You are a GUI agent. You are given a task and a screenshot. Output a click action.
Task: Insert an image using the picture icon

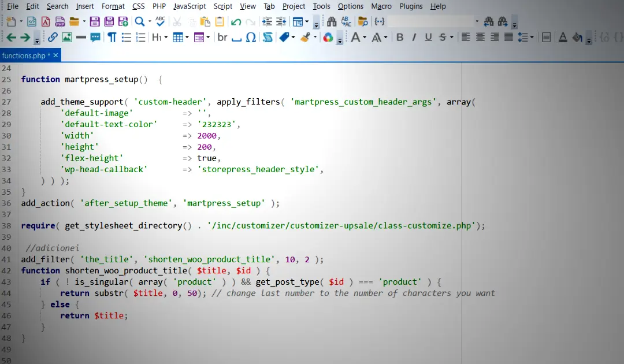67,38
